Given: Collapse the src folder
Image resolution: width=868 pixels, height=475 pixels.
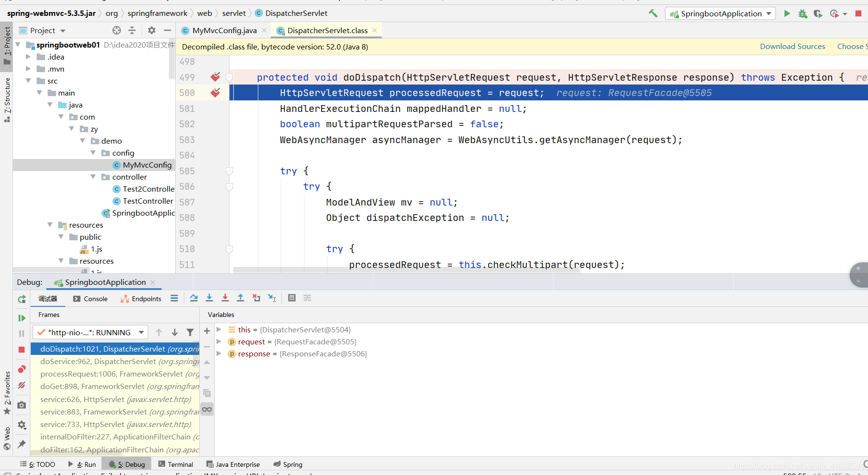Looking at the screenshot, I should click(28, 81).
